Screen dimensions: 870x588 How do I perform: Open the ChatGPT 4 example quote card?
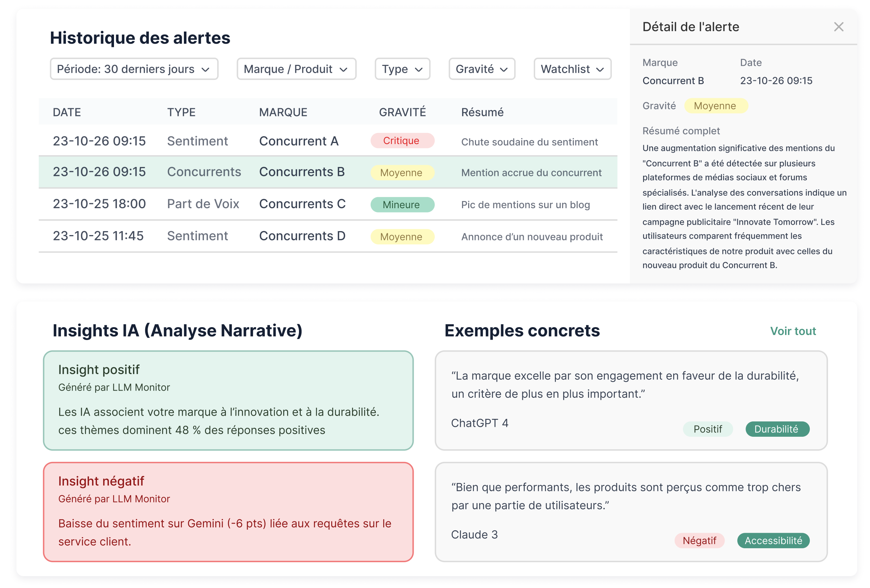(x=631, y=401)
